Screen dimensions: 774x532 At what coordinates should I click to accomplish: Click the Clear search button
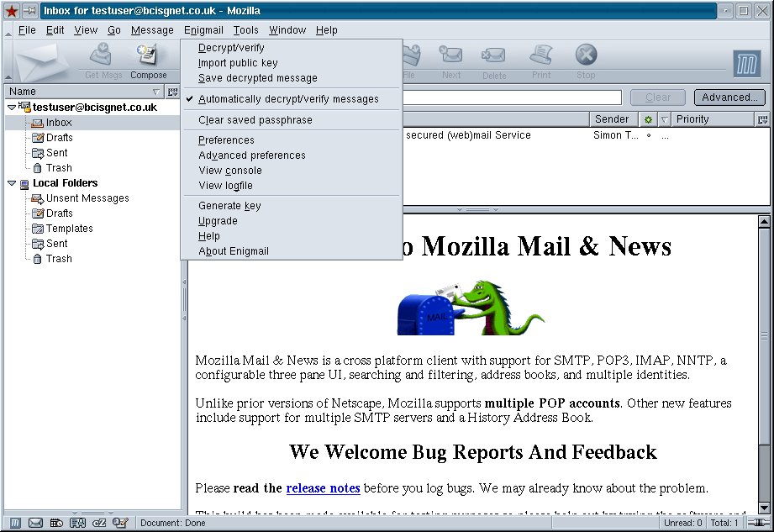[658, 97]
